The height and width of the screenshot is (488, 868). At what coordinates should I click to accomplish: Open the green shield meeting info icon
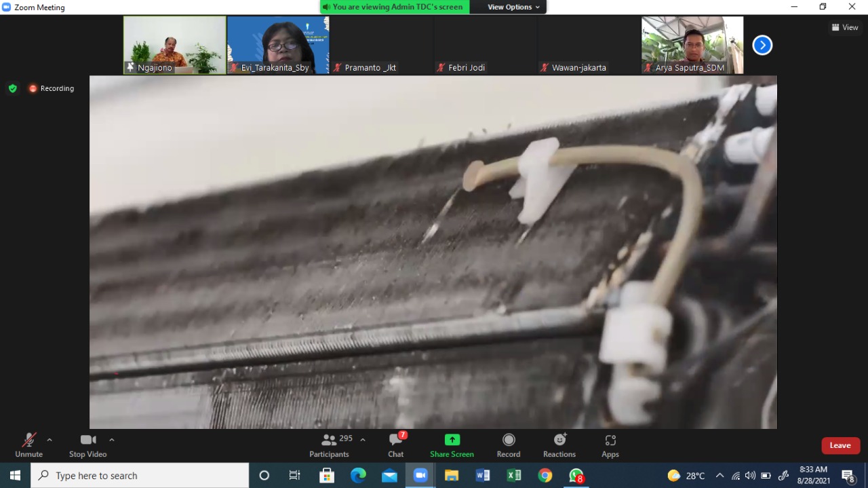(x=12, y=88)
